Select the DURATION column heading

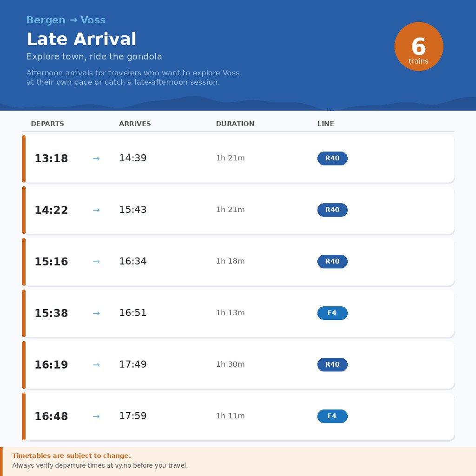pyautogui.click(x=235, y=124)
